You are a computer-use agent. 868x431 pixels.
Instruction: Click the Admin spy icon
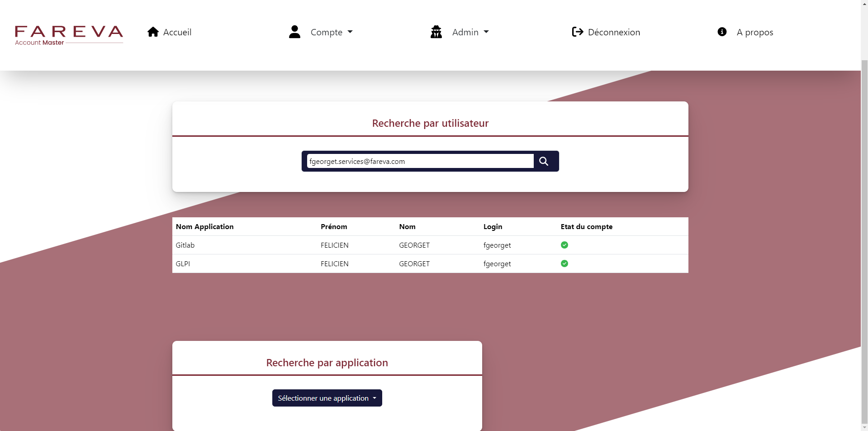(x=436, y=32)
